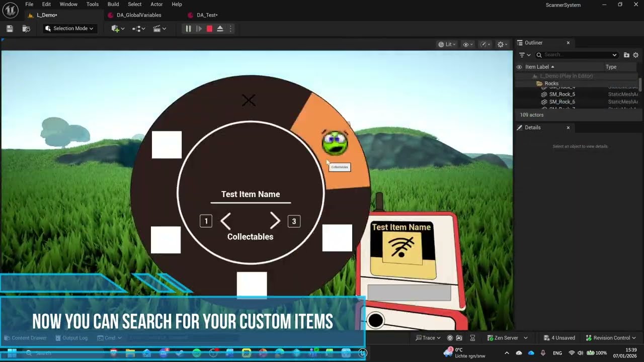The width and height of the screenshot is (644, 362).
Task: Toggle the Outliner visibility eye column
Action: coord(519,67)
